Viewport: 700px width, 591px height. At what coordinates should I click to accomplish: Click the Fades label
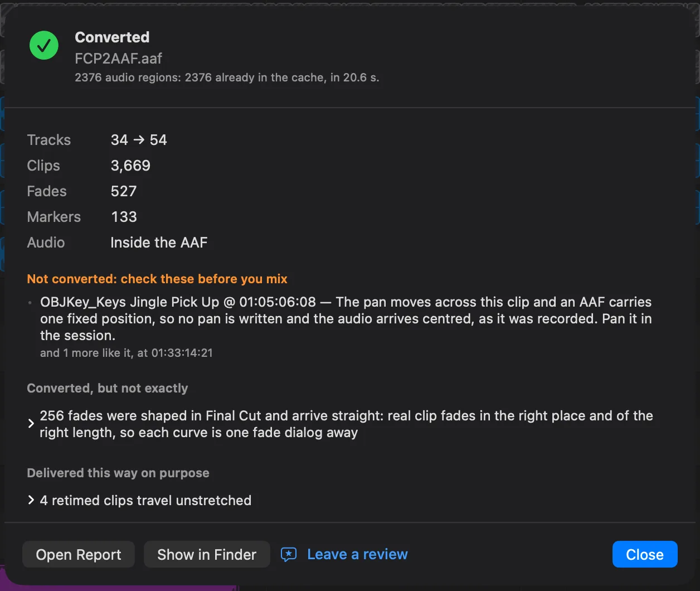point(47,191)
